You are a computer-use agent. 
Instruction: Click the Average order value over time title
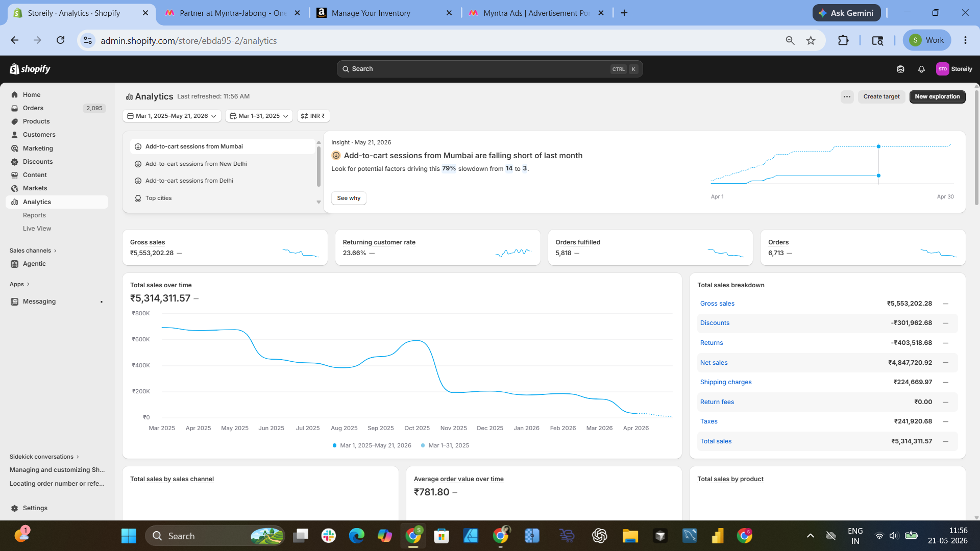458,479
